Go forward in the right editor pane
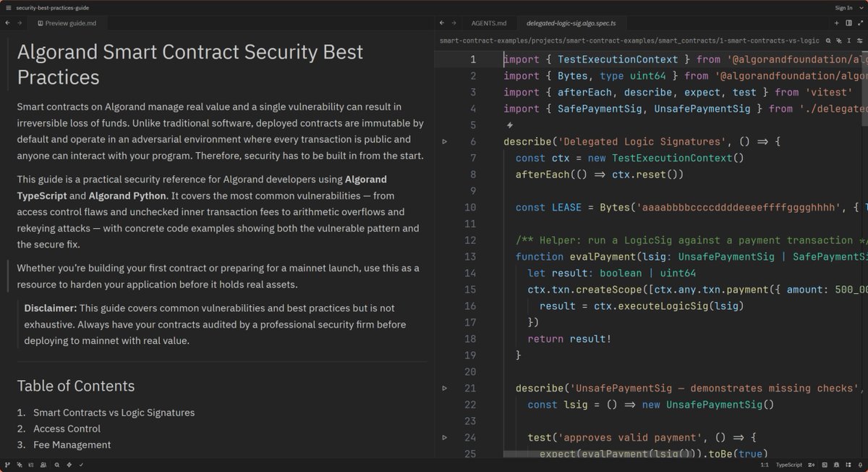Image resolution: width=868 pixels, height=472 pixels. (454, 23)
